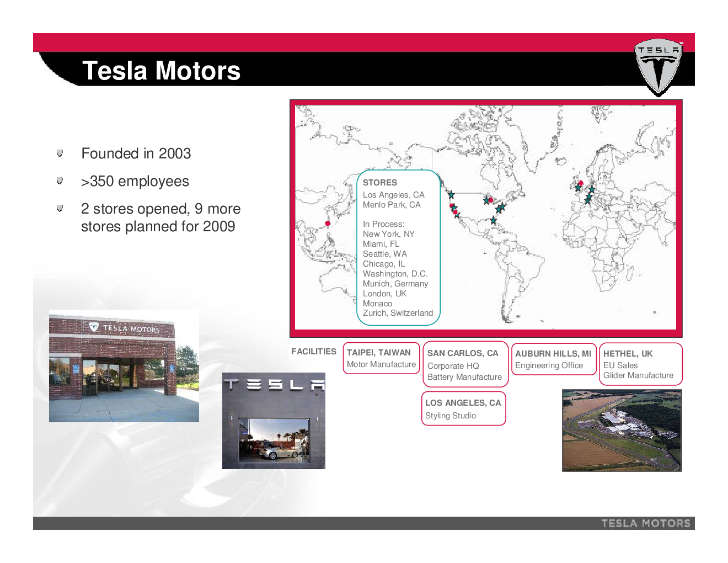Select 'Miami, FL' in the stores list

(381, 244)
